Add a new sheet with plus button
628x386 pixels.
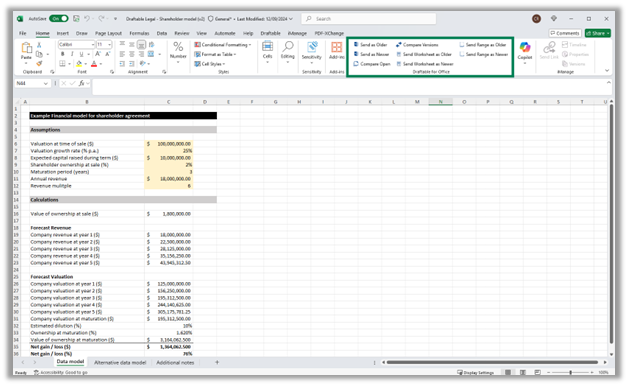point(217,362)
